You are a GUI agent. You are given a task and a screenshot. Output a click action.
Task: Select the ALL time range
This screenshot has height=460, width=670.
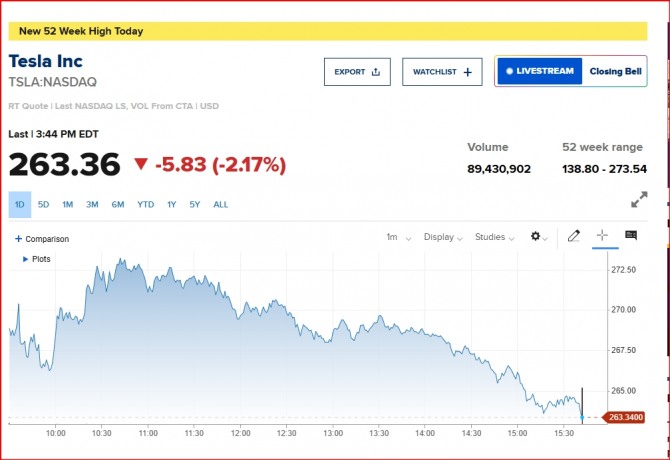pyautogui.click(x=221, y=204)
